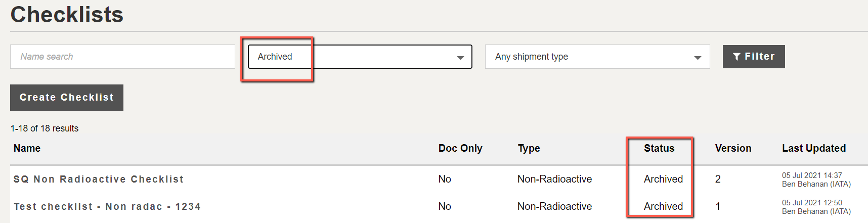Screen dimensions: 868x223
Task: Click the Checklists page heading
Action: tap(67, 14)
